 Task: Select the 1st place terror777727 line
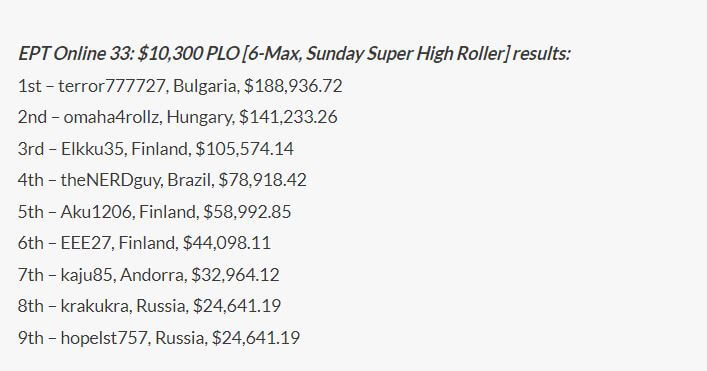pyautogui.click(x=180, y=86)
